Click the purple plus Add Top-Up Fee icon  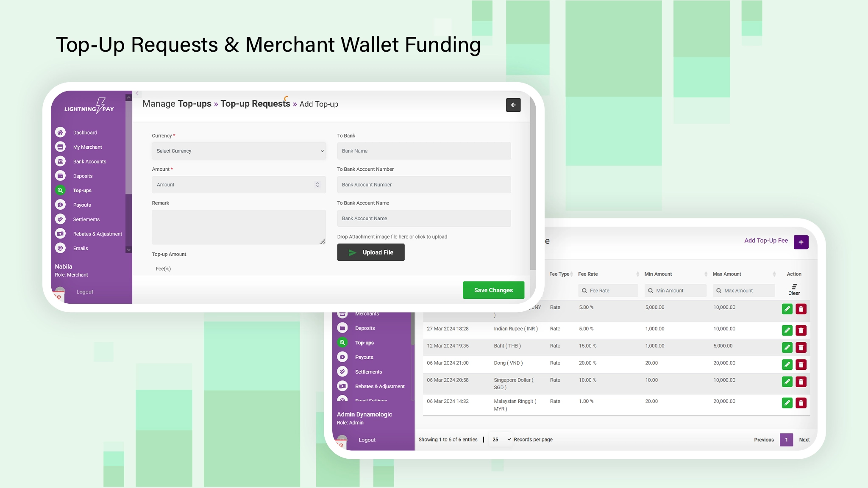[x=801, y=242]
